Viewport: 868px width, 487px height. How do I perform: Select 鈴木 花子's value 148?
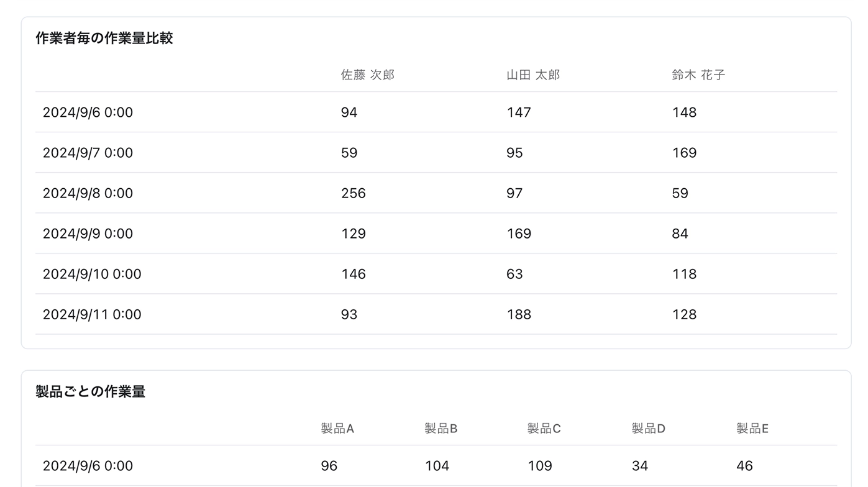coord(684,112)
